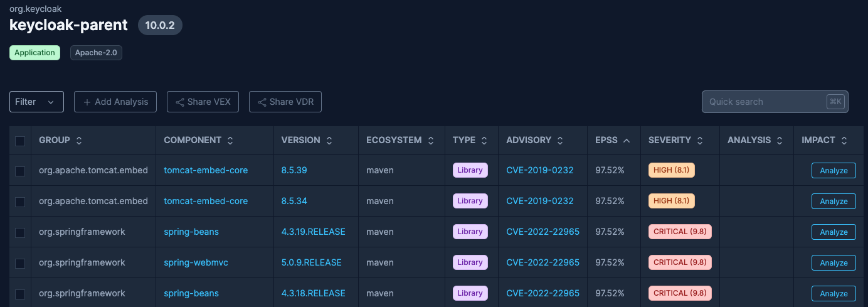Open CVE-2022-22965 advisory for spring-beans 4.3.18.RELEASE

(542, 293)
